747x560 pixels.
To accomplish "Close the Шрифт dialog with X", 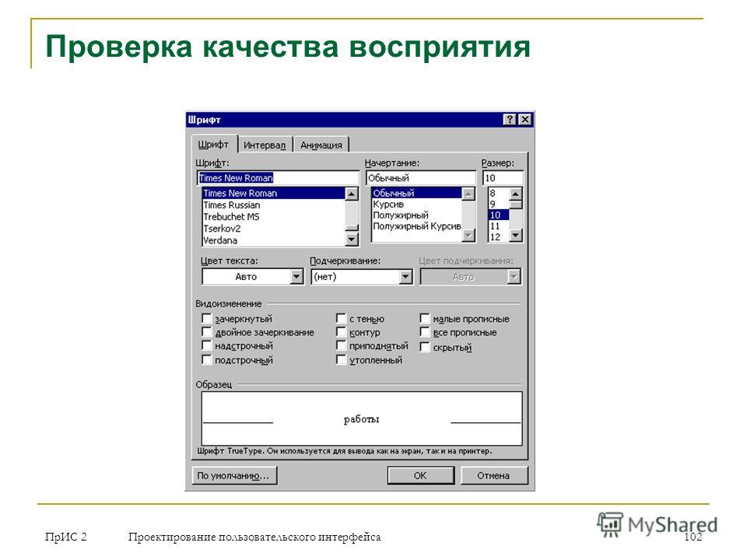I will 524,120.
